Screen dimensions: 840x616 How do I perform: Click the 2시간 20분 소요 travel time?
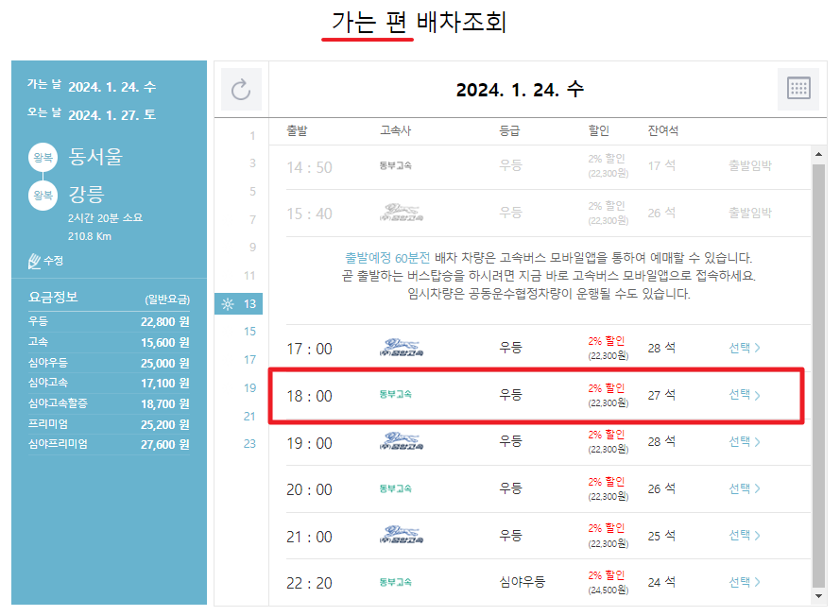105,218
